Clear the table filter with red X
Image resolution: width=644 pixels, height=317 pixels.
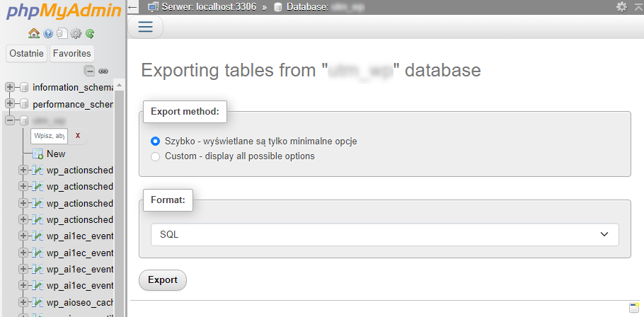coord(78,135)
